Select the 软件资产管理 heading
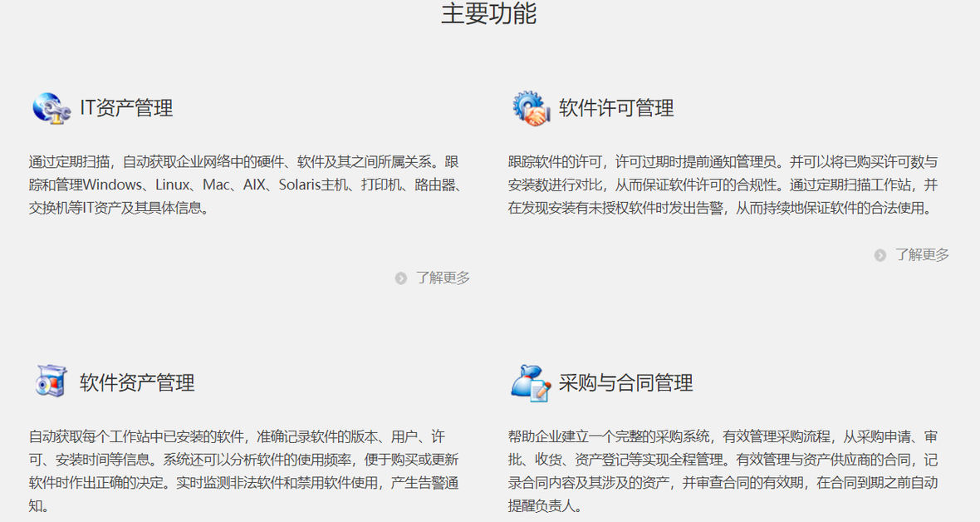Viewport: 980px width, 522px height. pyautogui.click(x=137, y=382)
